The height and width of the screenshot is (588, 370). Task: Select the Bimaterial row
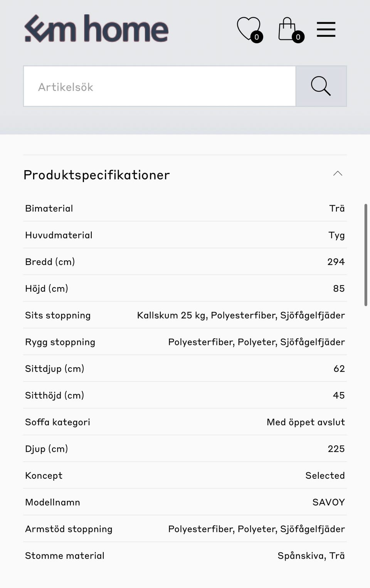(x=185, y=208)
